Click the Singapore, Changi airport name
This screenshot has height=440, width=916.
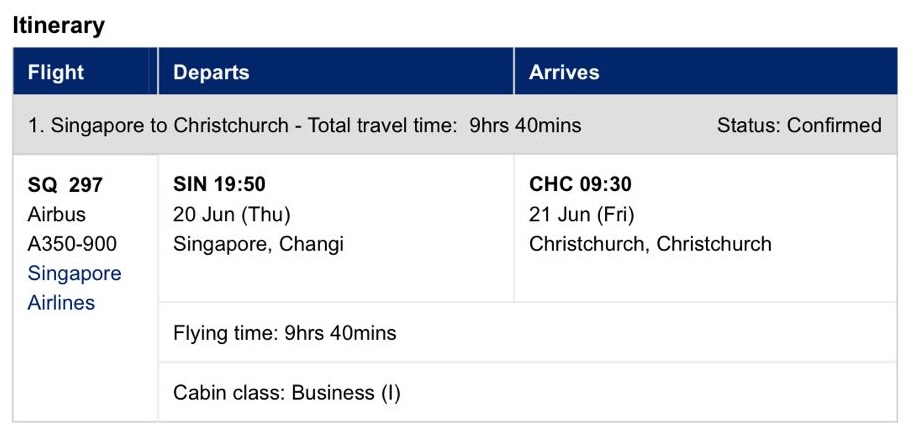[258, 244]
